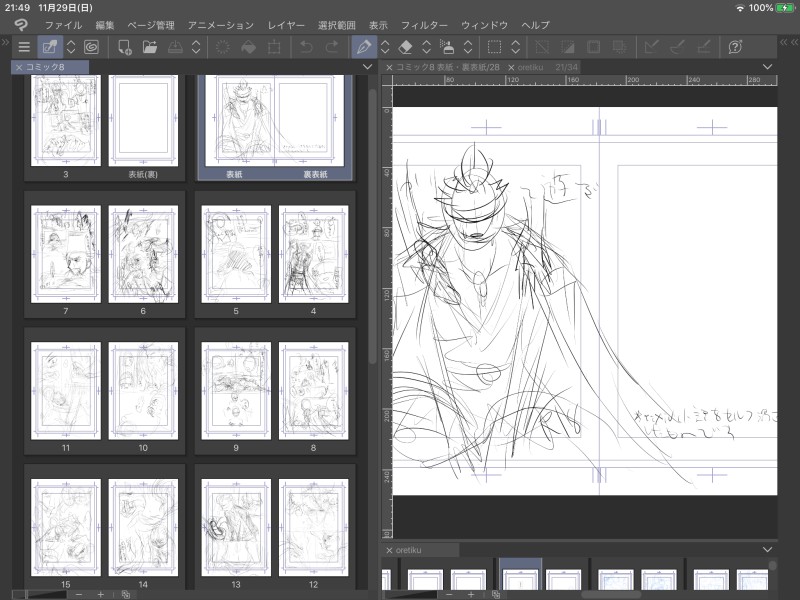Viewport: 800px width, 600px height.
Task: Select the Pen tool
Action: coord(364,47)
